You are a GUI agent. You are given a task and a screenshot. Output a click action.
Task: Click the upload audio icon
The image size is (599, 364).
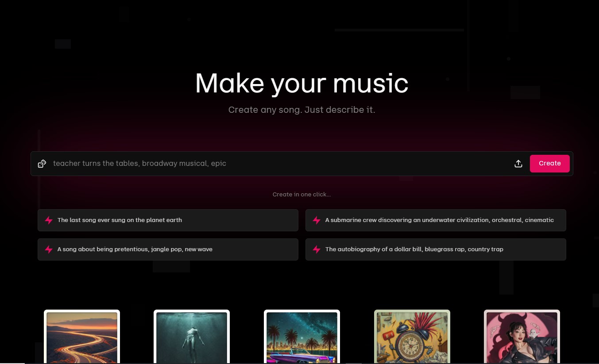click(x=518, y=164)
